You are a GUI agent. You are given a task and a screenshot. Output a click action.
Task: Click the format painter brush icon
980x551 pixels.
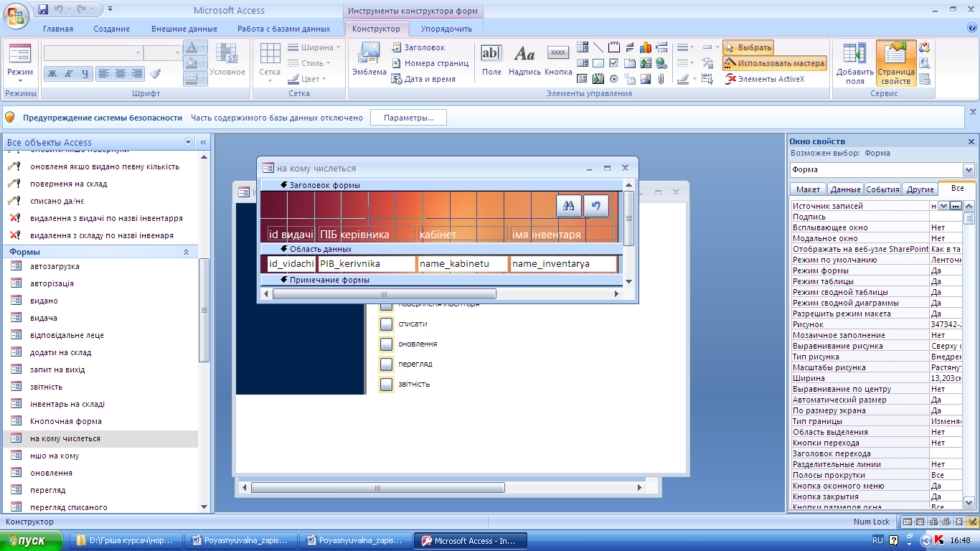point(156,73)
